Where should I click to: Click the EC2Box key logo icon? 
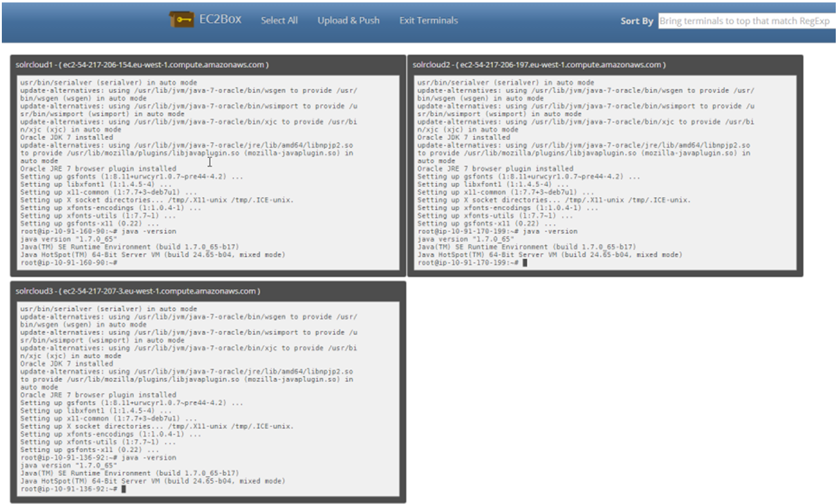[181, 20]
